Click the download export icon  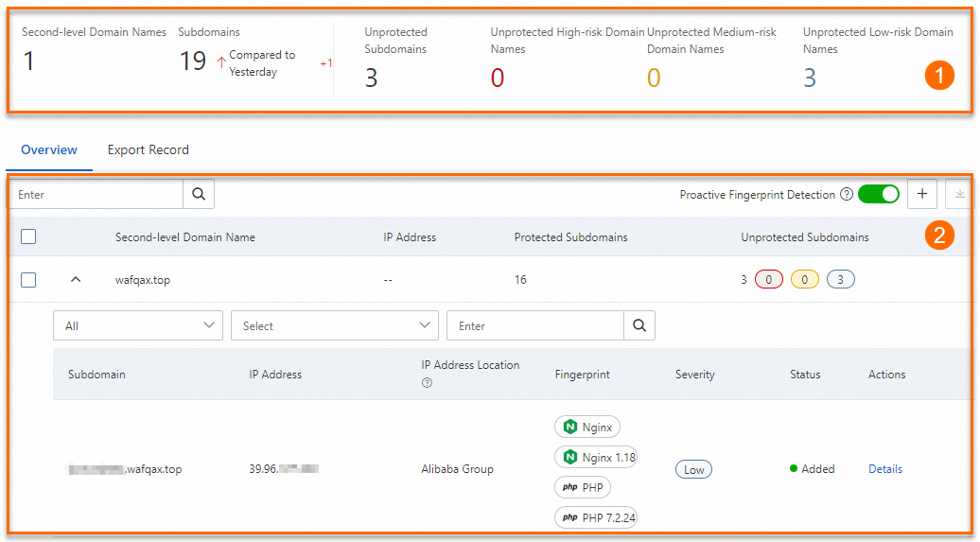[x=960, y=194]
